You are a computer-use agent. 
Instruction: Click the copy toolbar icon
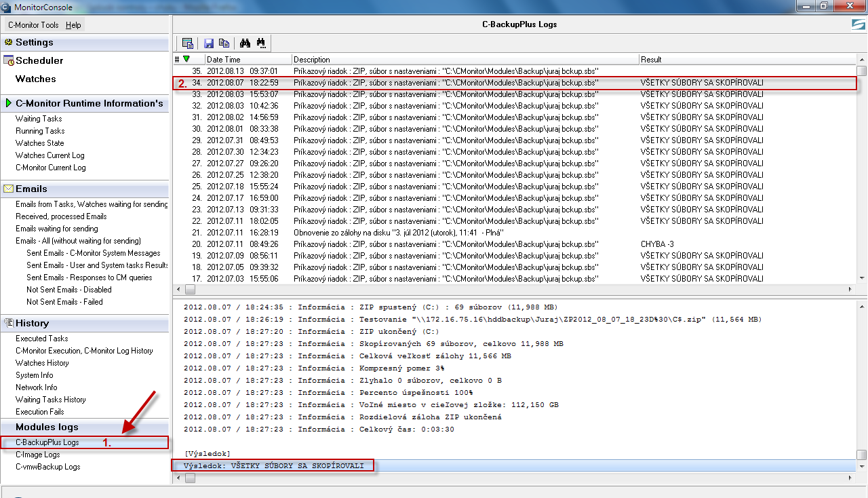(224, 43)
